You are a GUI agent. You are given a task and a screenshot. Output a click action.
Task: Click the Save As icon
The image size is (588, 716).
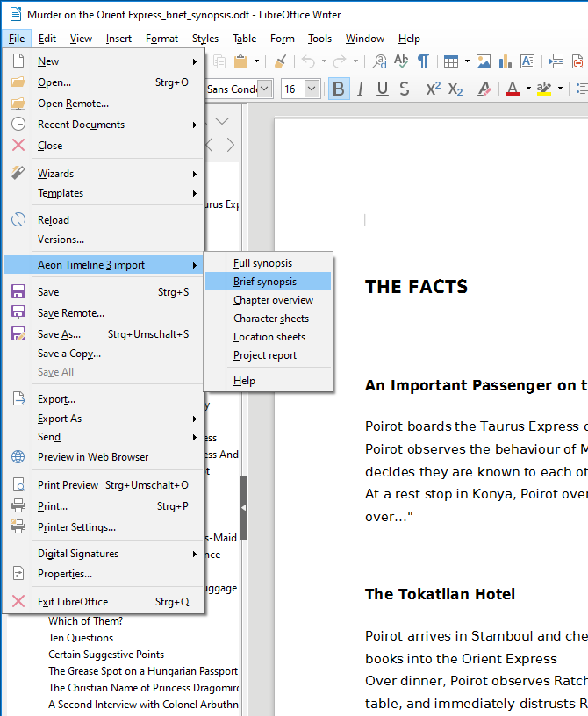pos(18,333)
